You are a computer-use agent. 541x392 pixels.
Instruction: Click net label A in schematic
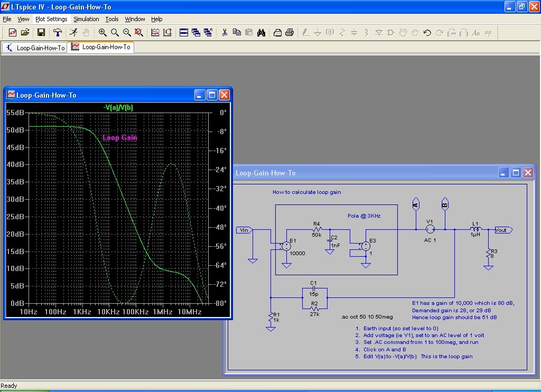[416, 204]
